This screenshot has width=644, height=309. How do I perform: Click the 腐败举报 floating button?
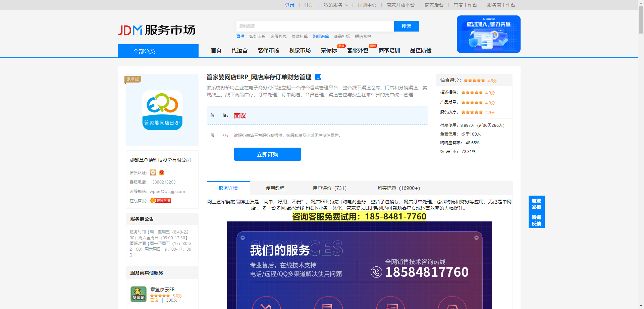coord(536,204)
